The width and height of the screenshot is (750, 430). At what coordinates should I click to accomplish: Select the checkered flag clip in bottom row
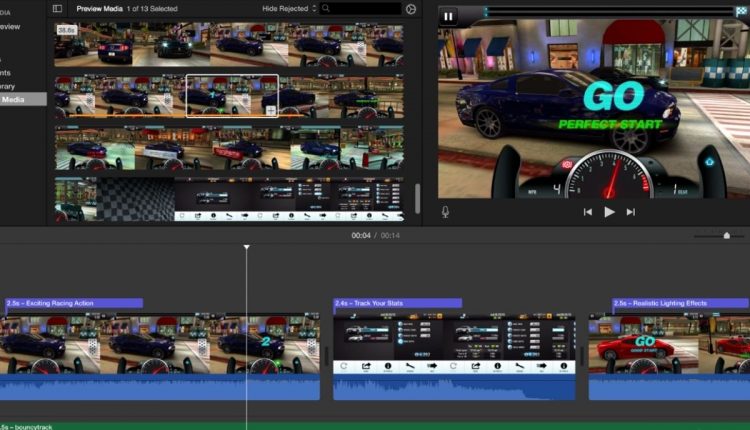[x=135, y=199]
